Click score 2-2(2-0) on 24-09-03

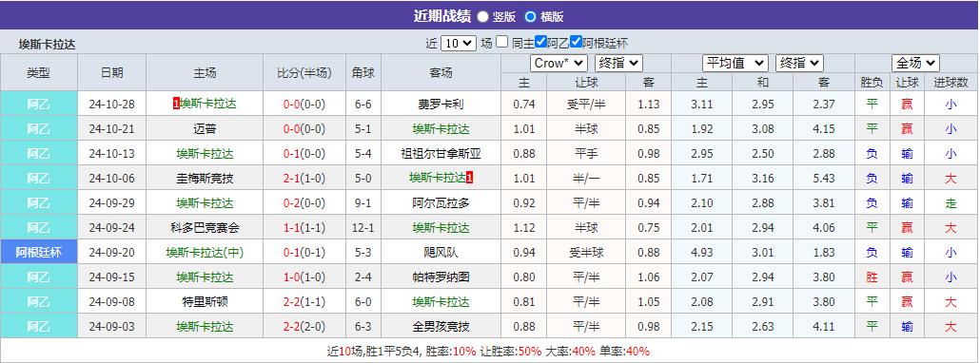tap(304, 326)
